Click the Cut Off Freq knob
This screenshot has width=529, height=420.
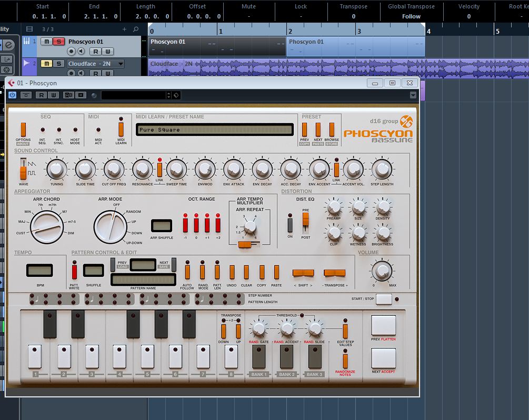(x=114, y=169)
